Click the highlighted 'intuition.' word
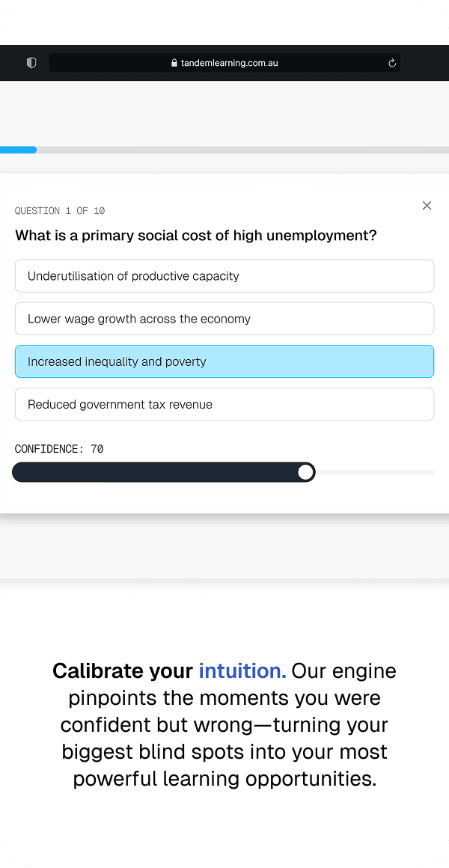 click(242, 670)
